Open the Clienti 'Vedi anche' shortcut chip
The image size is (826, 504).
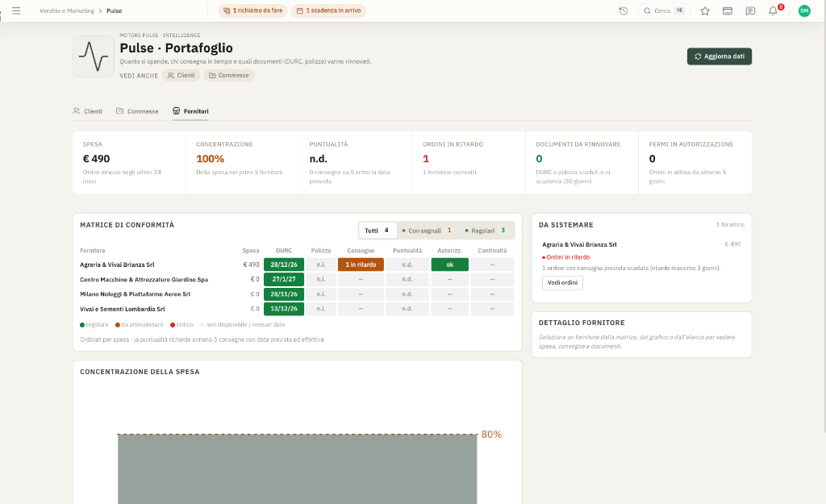(x=181, y=75)
